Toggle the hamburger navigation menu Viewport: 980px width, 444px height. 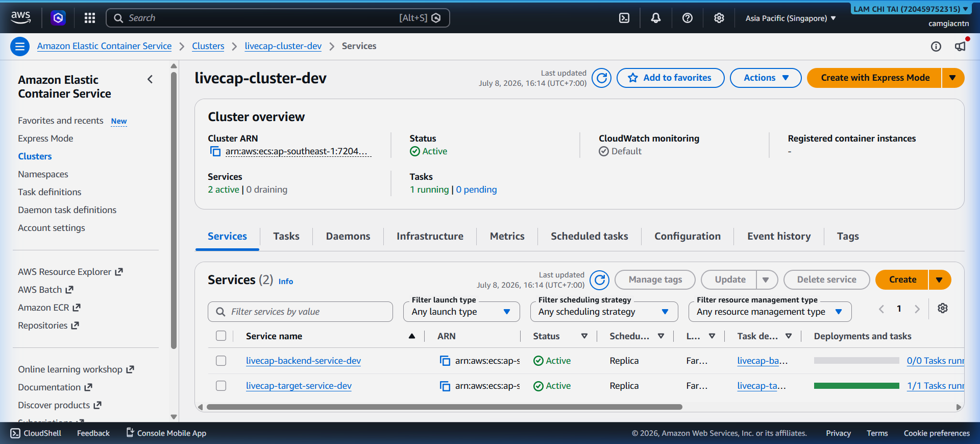point(20,46)
